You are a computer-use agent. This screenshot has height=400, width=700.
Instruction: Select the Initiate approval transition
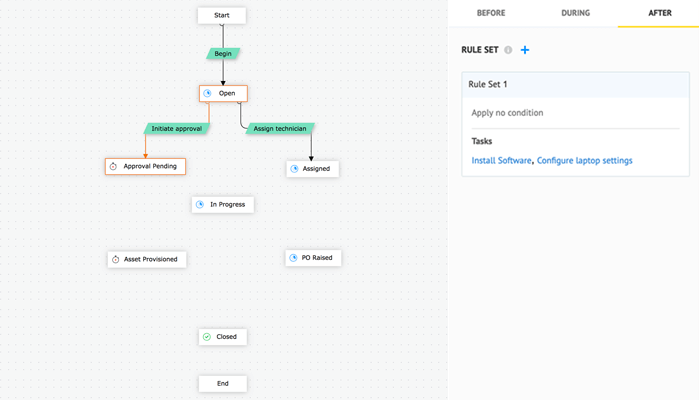pyautogui.click(x=177, y=129)
